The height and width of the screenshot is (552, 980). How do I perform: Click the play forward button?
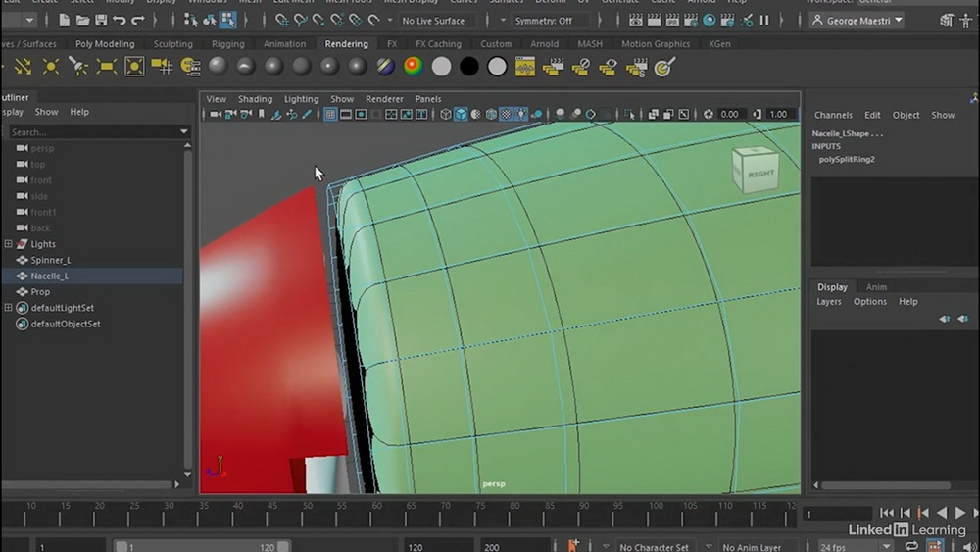pos(960,513)
